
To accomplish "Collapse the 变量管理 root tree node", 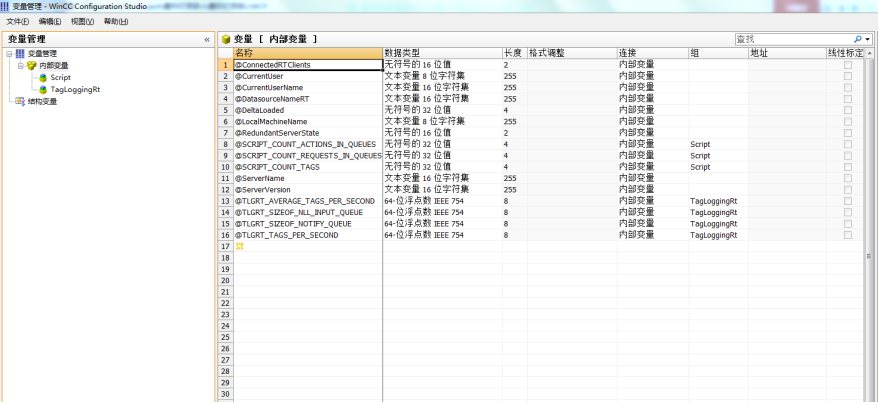I will [x=10, y=54].
